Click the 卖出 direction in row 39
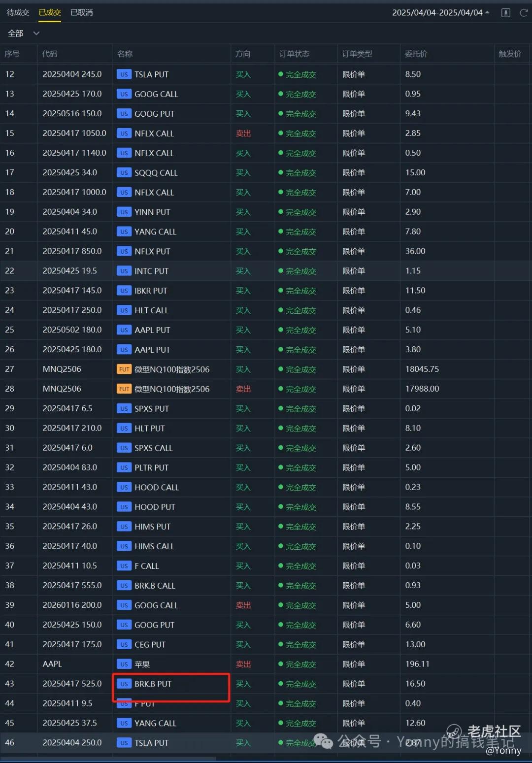Screen dimensions: 532x763 [x=243, y=605]
